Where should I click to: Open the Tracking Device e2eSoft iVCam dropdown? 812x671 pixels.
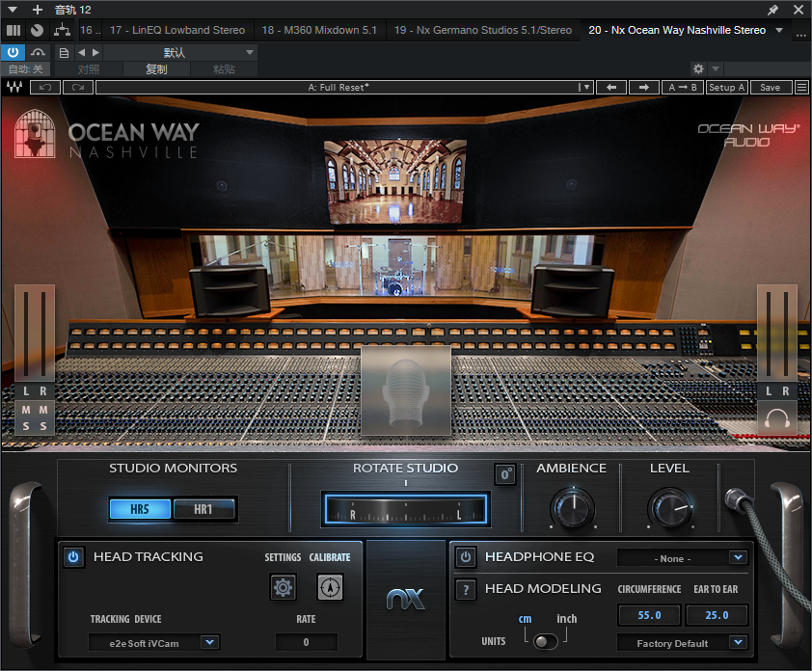[154, 643]
